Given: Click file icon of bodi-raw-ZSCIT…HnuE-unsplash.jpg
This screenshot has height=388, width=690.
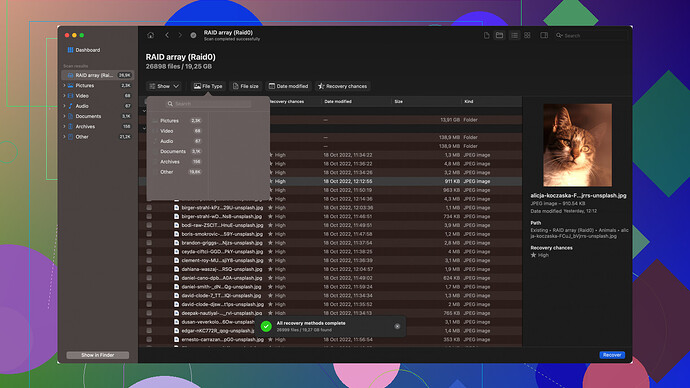Looking at the screenshot, I should [176, 225].
